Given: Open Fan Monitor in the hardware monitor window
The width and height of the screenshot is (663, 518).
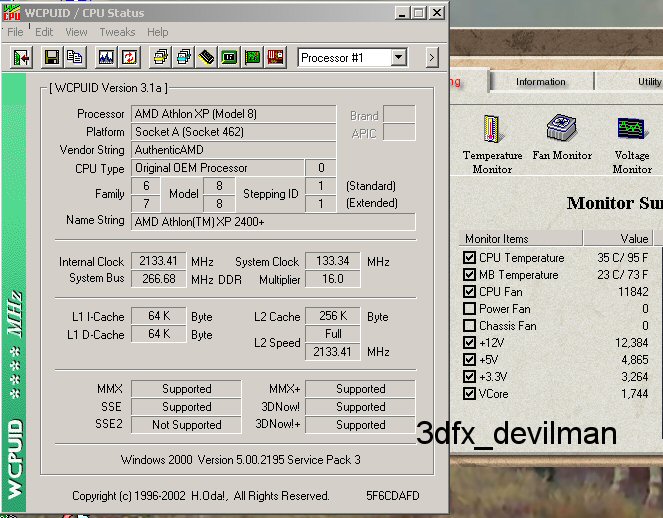Looking at the screenshot, I should (x=562, y=137).
